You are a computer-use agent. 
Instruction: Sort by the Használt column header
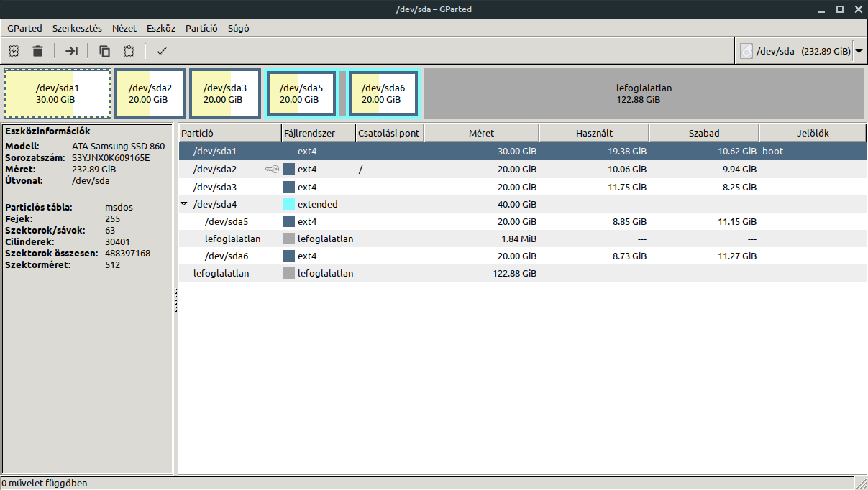pyautogui.click(x=594, y=133)
